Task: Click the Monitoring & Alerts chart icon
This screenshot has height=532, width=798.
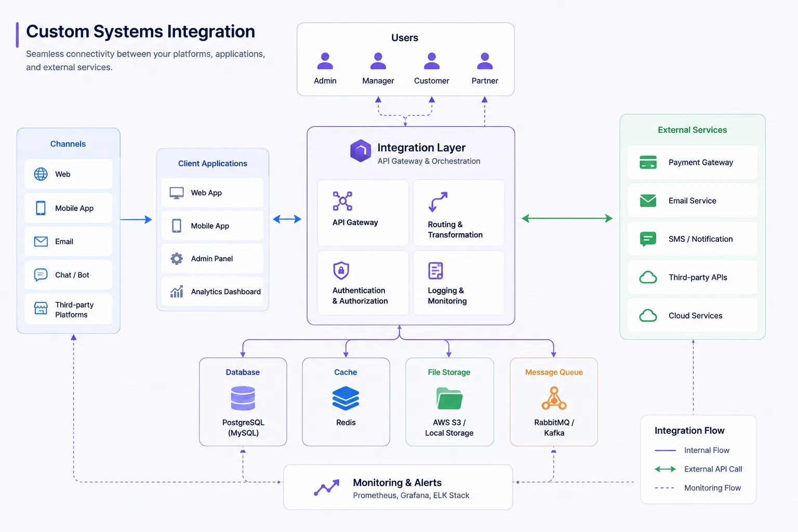Action: (327, 487)
